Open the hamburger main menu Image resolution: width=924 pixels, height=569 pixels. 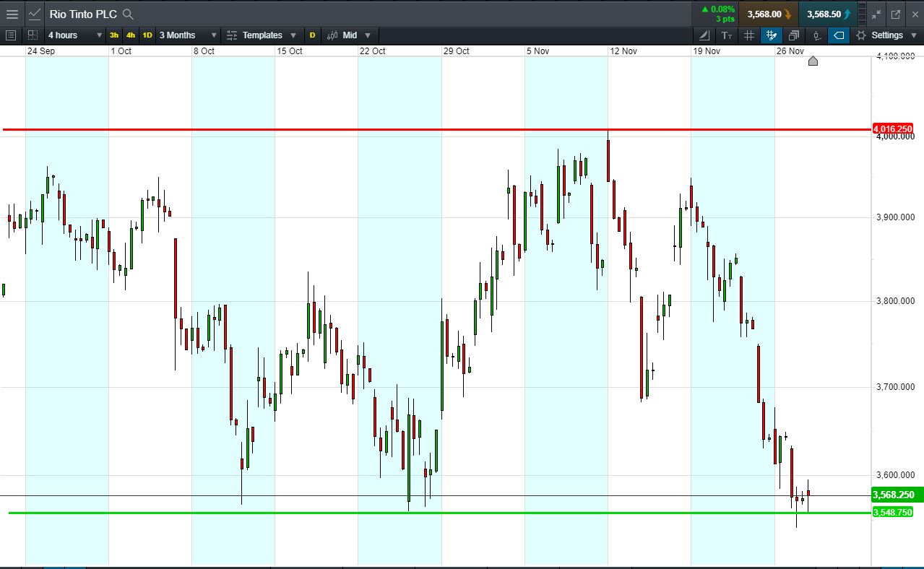pyautogui.click(x=12, y=14)
